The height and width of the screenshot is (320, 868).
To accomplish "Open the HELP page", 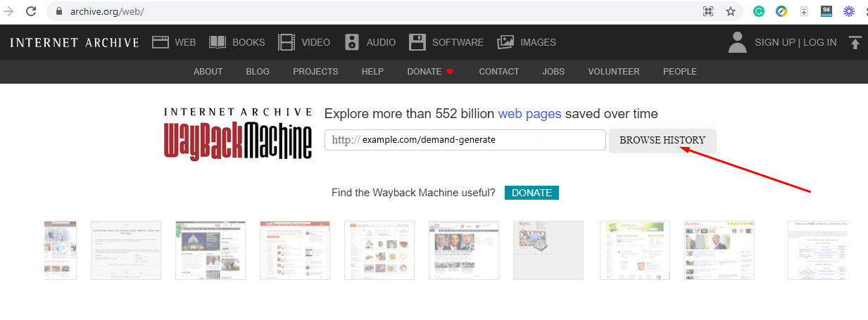I will (372, 72).
